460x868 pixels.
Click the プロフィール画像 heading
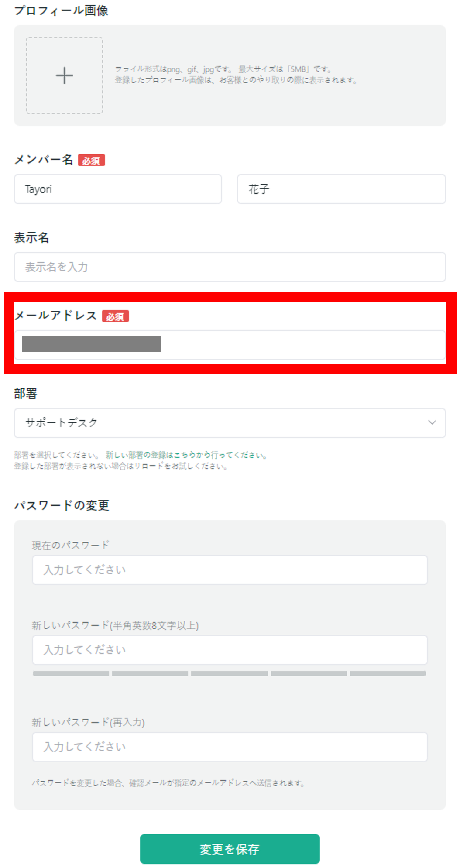(61, 10)
